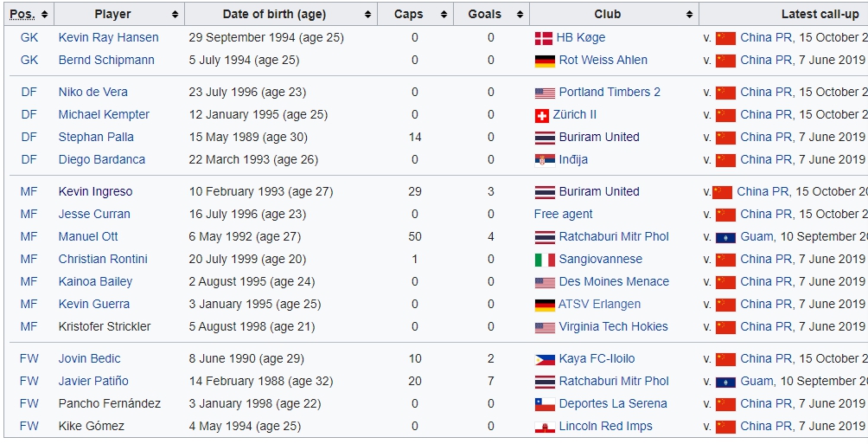Viewport: 868px width, 444px height.
Task: Sort by Date of birth column
Action: (x=367, y=15)
